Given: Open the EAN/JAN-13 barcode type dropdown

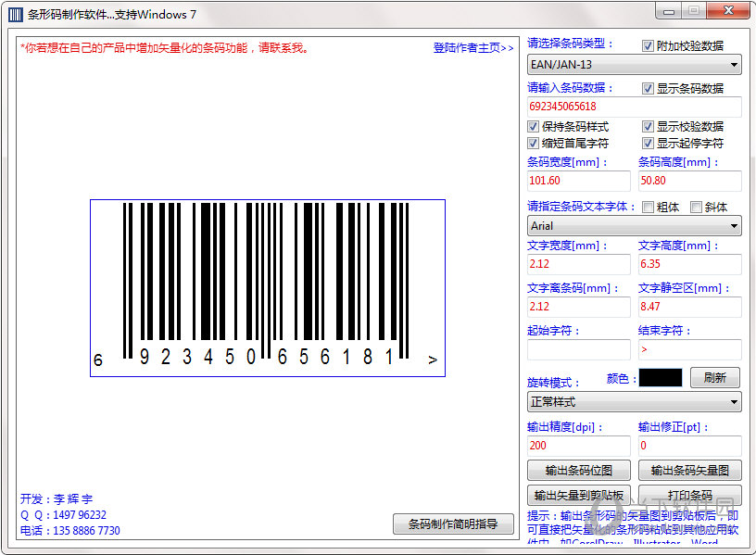Looking at the screenshot, I should 635,65.
